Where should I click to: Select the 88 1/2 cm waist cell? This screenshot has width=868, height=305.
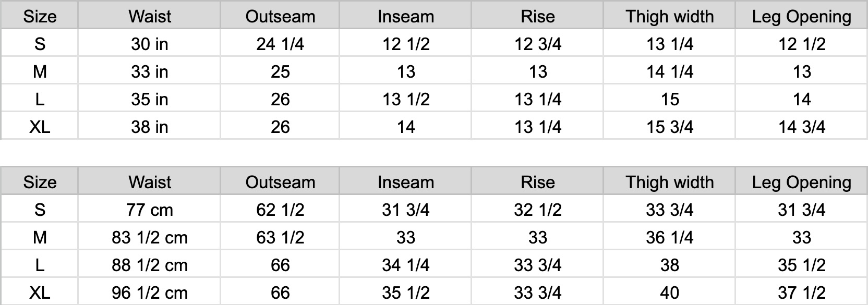click(149, 265)
